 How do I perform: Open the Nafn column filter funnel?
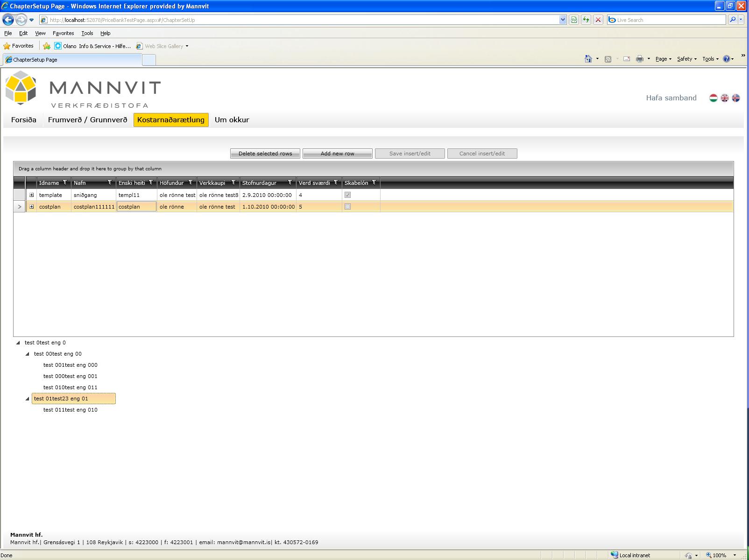pyautogui.click(x=110, y=182)
